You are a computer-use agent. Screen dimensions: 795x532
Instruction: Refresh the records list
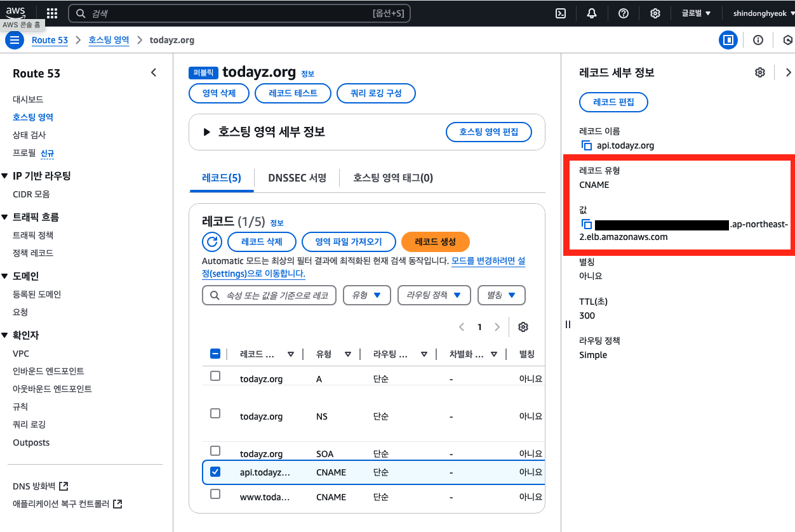click(212, 242)
